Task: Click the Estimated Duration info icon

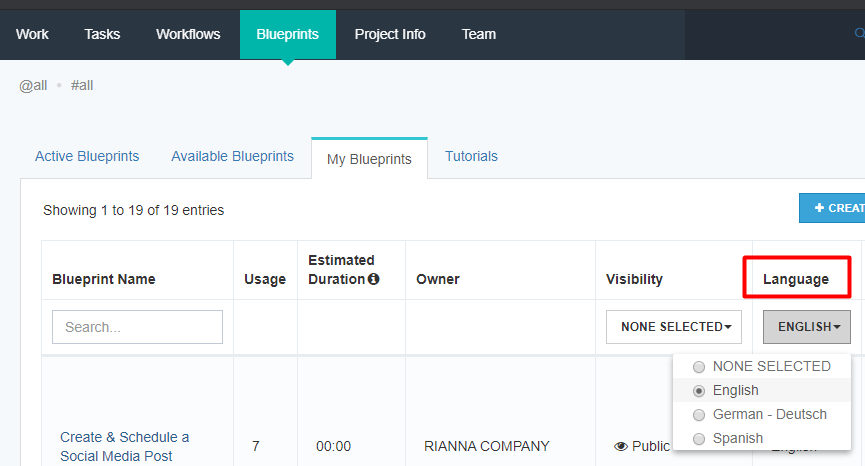Action: click(x=373, y=280)
